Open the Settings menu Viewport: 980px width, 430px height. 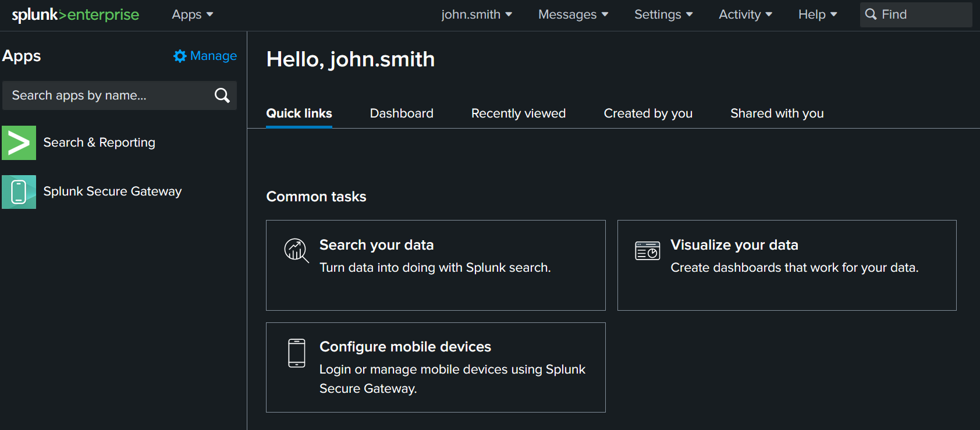click(663, 15)
